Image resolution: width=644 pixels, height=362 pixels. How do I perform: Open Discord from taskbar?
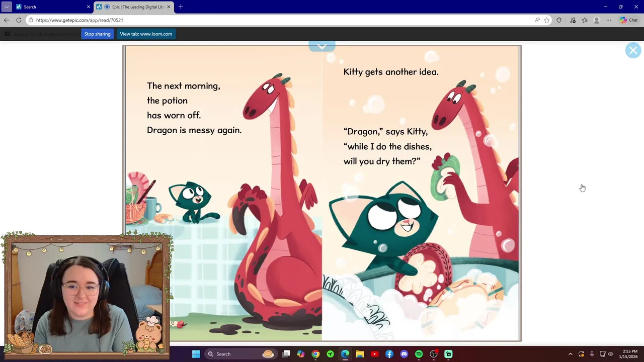[x=404, y=354]
